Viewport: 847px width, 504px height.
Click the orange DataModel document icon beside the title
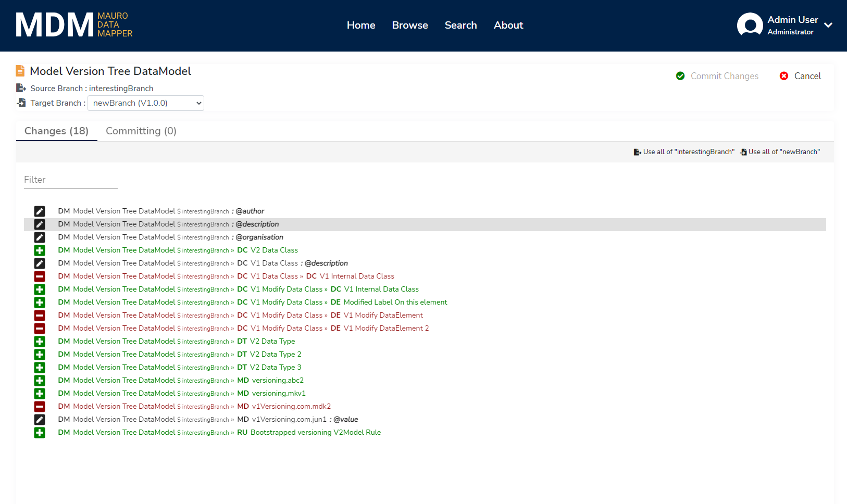click(x=20, y=70)
